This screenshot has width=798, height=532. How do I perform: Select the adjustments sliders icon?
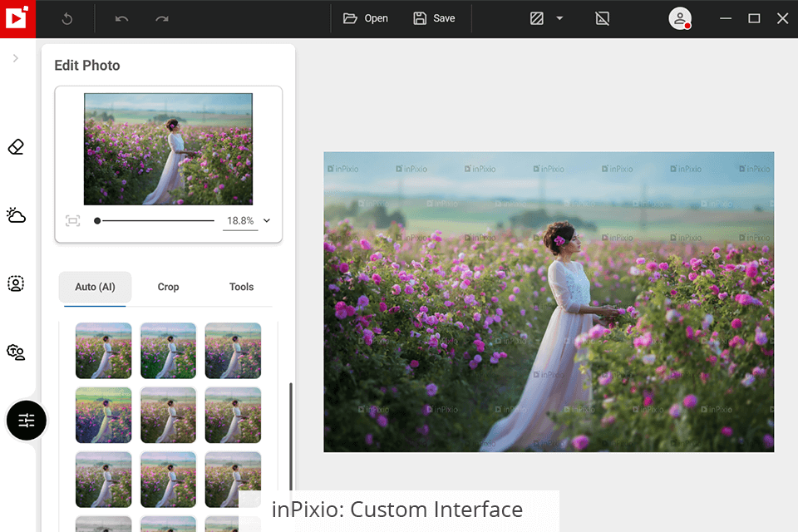pyautogui.click(x=27, y=421)
